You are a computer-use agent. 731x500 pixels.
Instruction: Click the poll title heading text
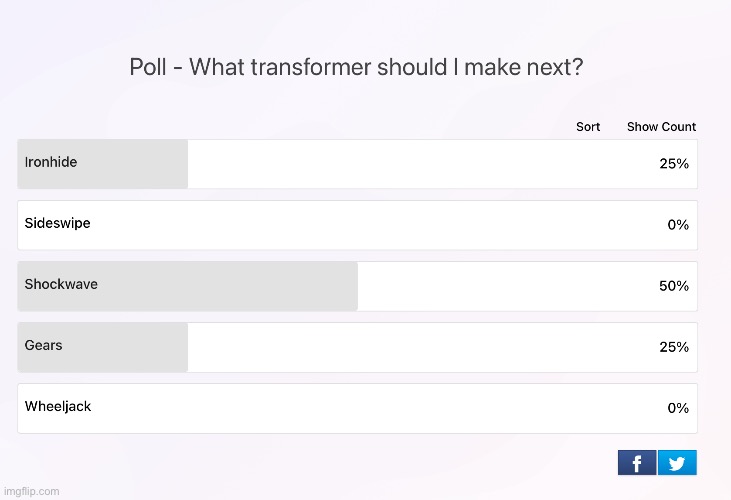[356, 67]
